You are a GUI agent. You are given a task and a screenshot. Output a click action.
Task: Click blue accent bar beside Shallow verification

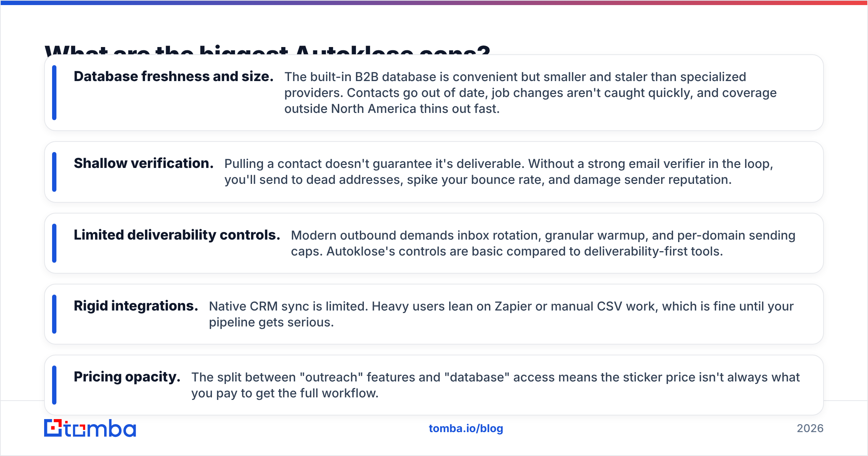(x=54, y=172)
